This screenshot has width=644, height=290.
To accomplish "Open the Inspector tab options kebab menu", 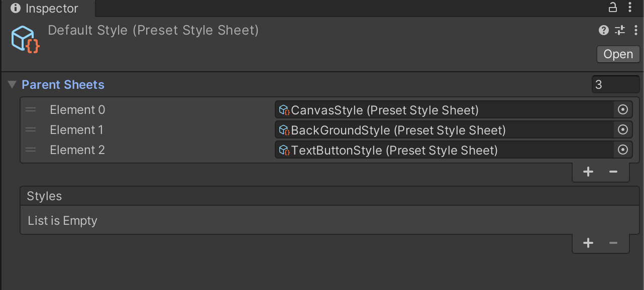I will [x=630, y=8].
